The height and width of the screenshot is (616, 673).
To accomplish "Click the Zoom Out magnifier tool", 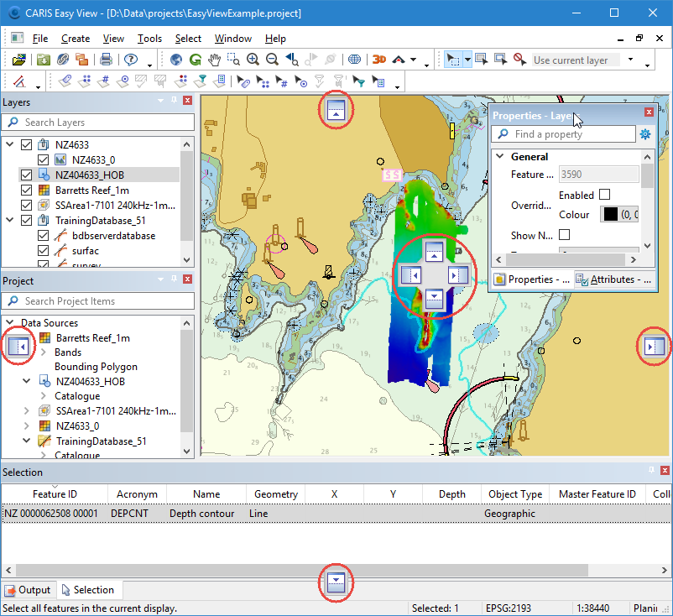I will [x=272, y=60].
